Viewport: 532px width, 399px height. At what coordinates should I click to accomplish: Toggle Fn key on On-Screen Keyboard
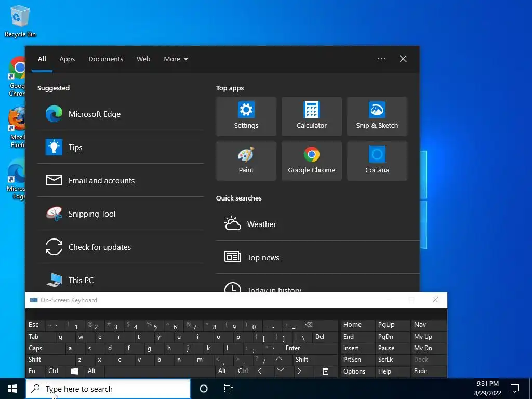35,371
